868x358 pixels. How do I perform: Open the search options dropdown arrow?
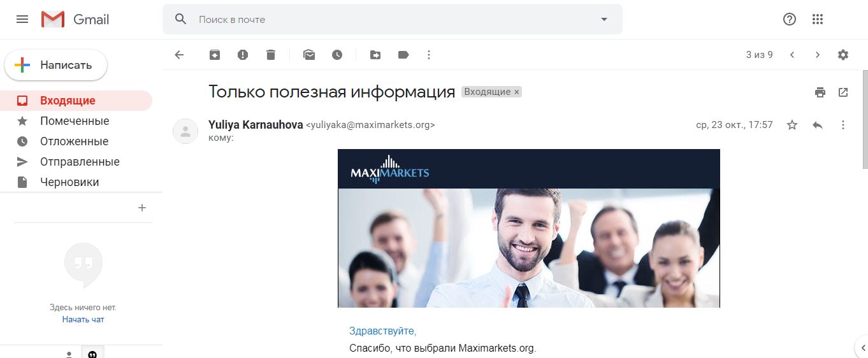pyautogui.click(x=604, y=19)
